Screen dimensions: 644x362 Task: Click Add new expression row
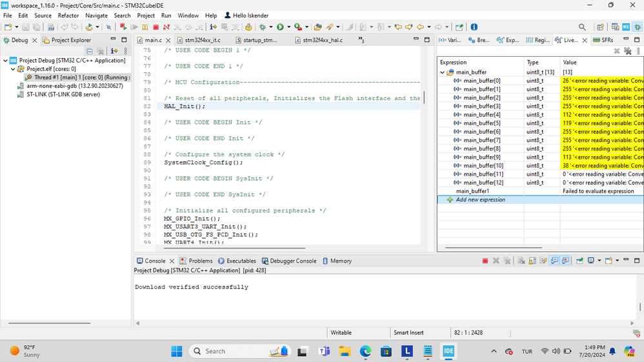click(x=480, y=200)
